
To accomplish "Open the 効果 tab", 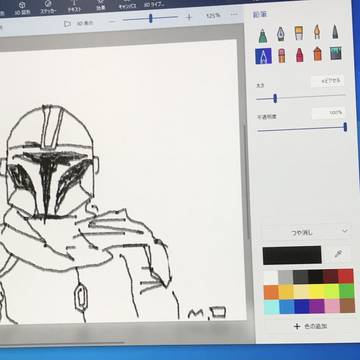I will [101, 5].
